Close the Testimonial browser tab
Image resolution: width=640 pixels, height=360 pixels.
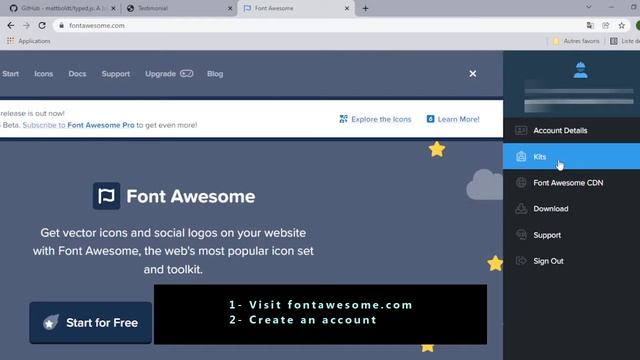230,8
